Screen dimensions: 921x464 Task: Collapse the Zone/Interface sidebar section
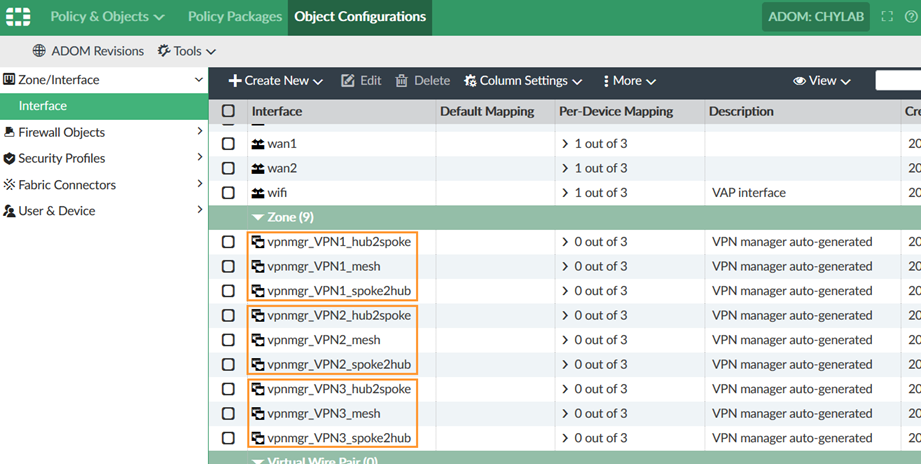(199, 79)
